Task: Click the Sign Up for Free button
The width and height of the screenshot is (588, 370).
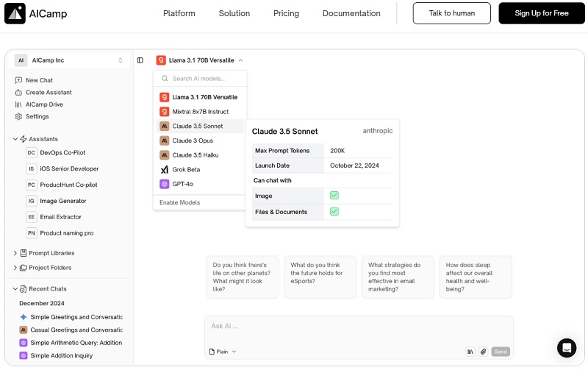Action: click(542, 13)
